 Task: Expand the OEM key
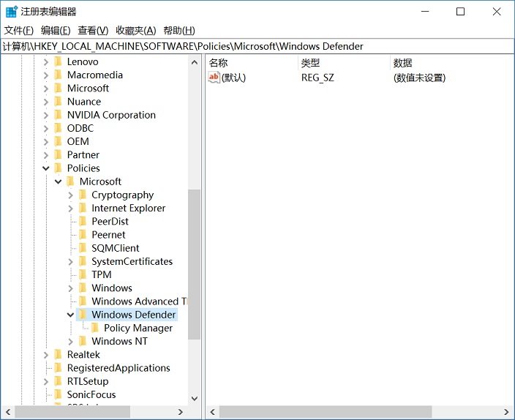45,142
